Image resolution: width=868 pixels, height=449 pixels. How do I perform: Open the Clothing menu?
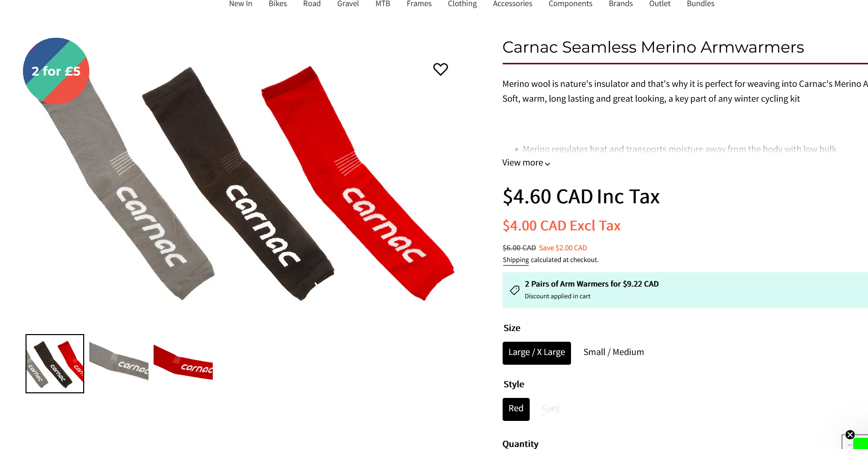462,4
